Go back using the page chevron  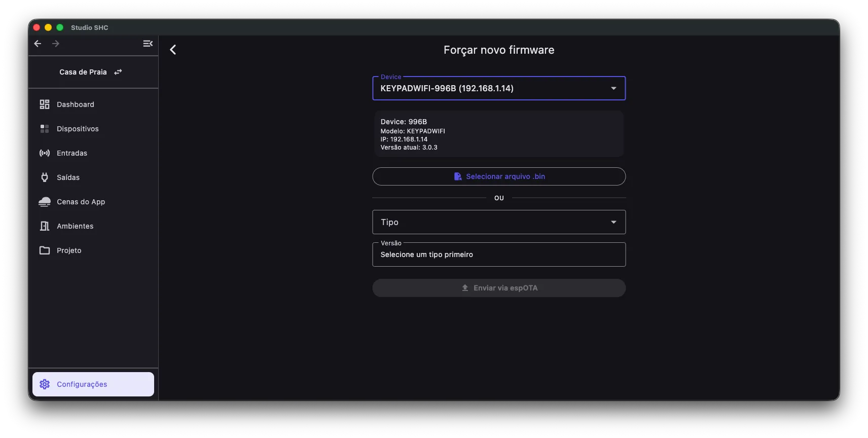point(173,50)
